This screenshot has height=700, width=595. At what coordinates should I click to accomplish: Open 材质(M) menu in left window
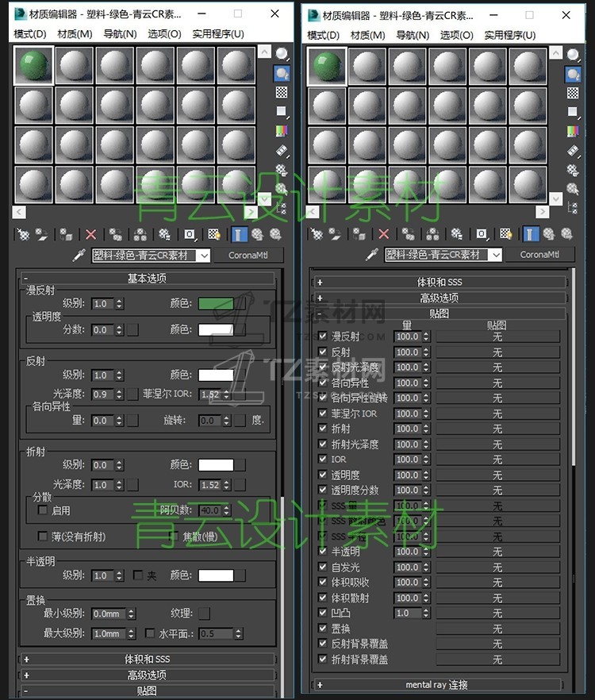pyautogui.click(x=75, y=34)
